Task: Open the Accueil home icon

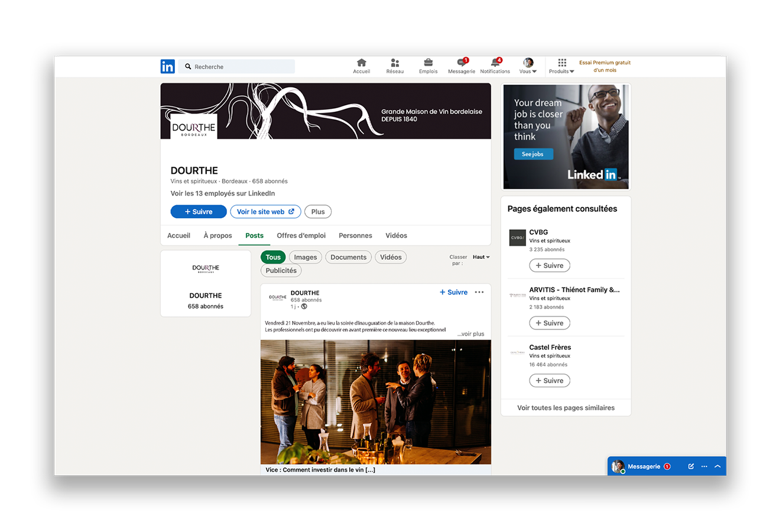Action: click(x=361, y=63)
